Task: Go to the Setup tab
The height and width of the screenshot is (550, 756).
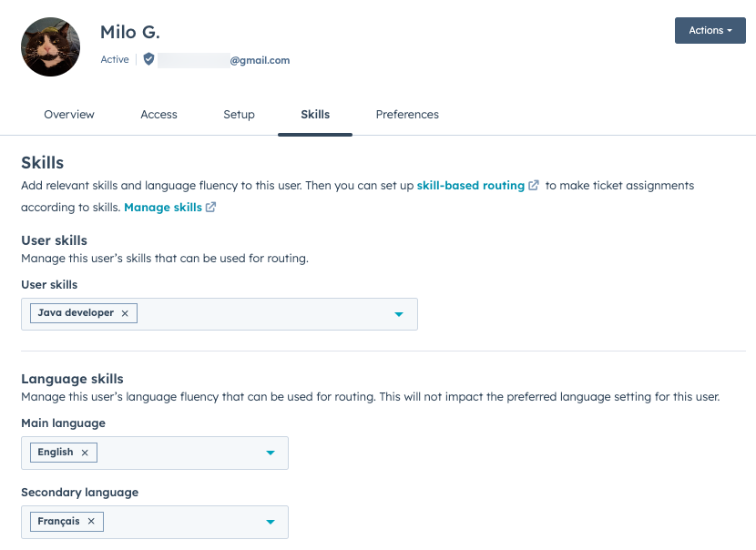Action: point(239,115)
